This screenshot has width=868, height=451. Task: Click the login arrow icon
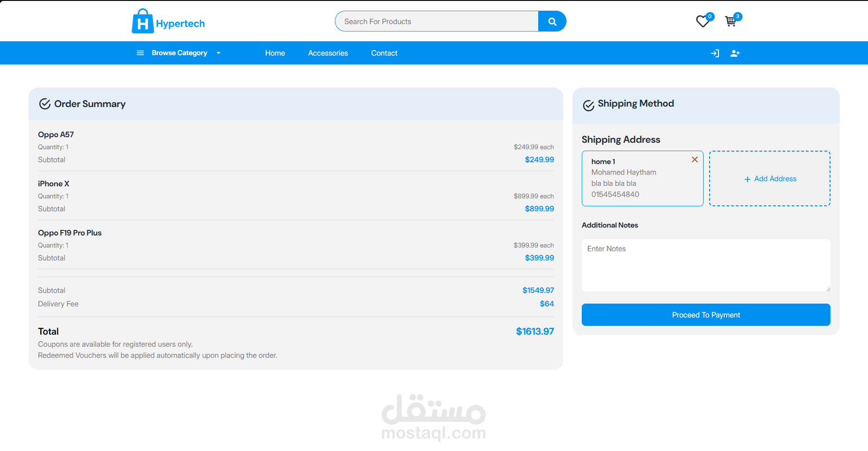715,53
